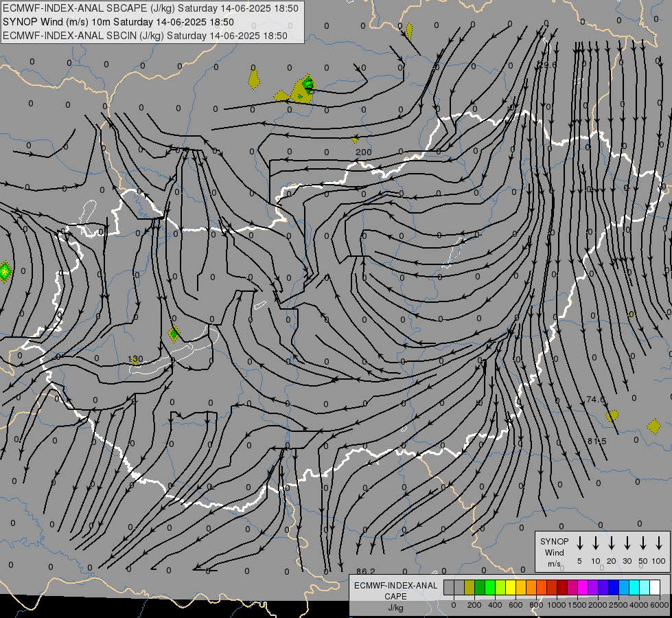Pick the olive swatch just left of 200
672x618 pixels.
coord(470,587)
